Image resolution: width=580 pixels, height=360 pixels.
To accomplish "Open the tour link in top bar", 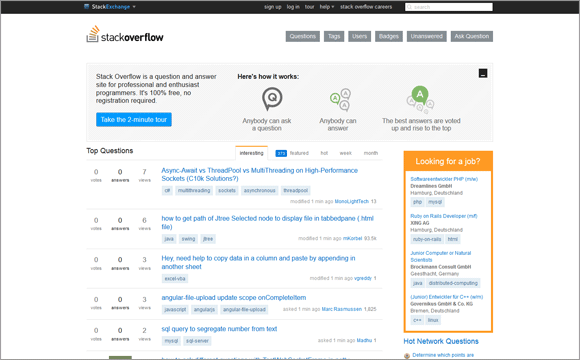I will coord(309,7).
